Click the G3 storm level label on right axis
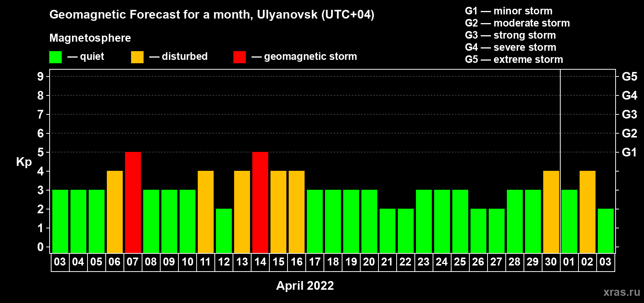 click(x=629, y=114)
